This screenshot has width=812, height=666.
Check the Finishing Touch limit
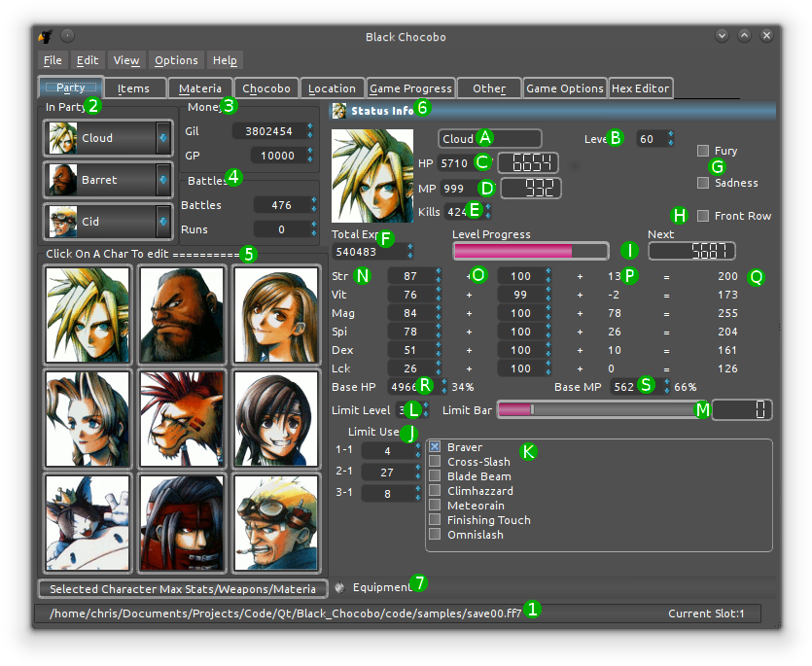[435, 519]
